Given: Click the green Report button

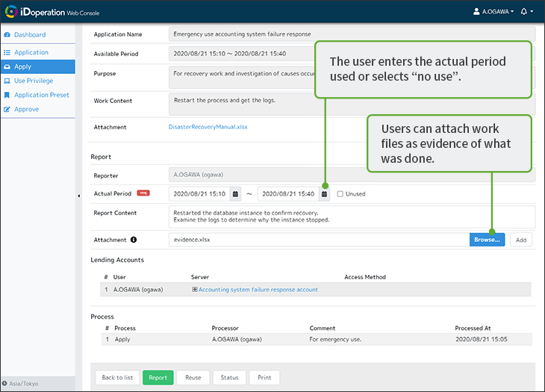Looking at the screenshot, I should point(158,378).
